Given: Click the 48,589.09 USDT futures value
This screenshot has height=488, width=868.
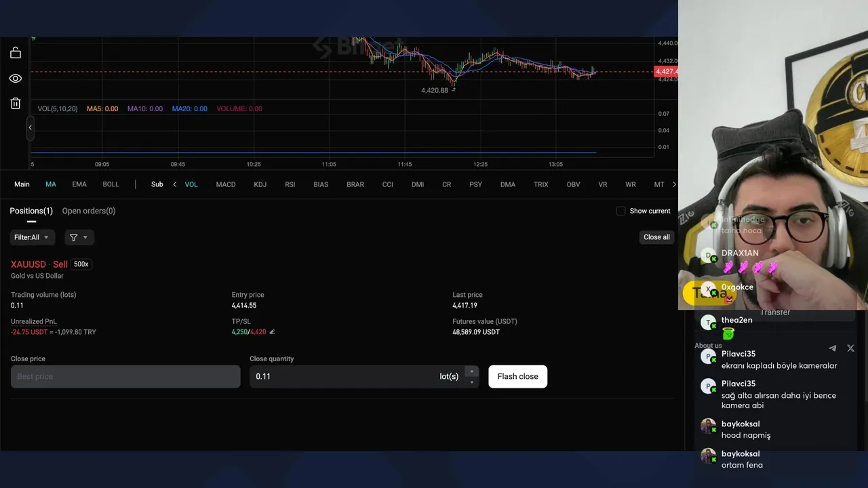Looking at the screenshot, I should (476, 332).
